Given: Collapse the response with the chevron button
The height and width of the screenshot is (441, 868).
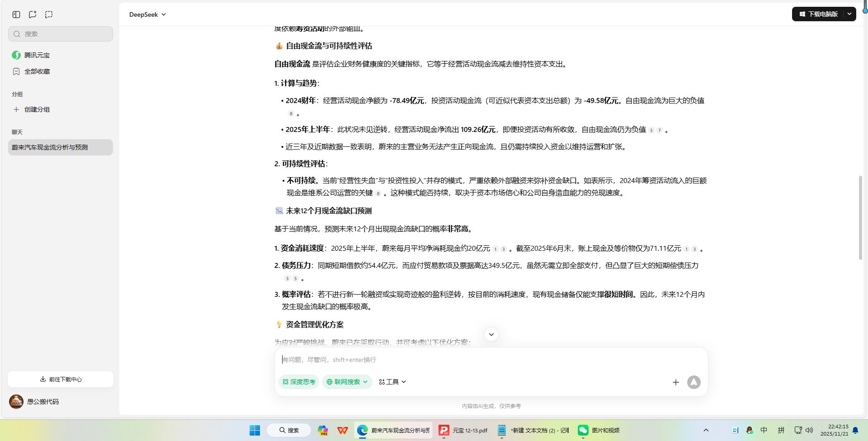Looking at the screenshot, I should (x=491, y=334).
